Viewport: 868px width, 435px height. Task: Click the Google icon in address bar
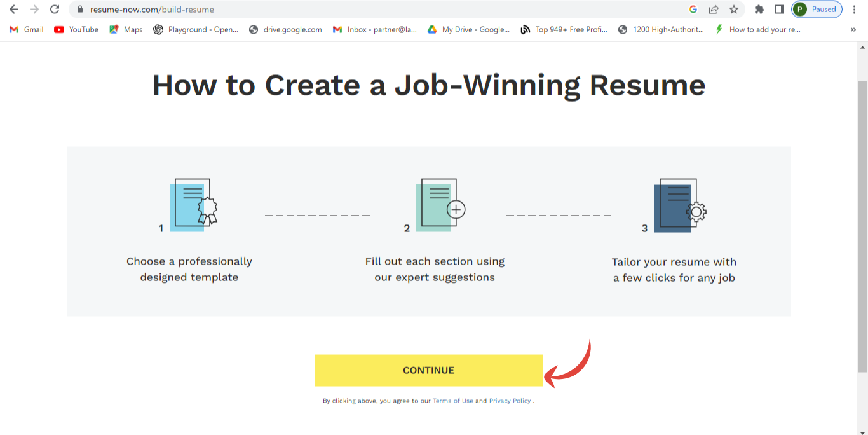[x=693, y=10]
